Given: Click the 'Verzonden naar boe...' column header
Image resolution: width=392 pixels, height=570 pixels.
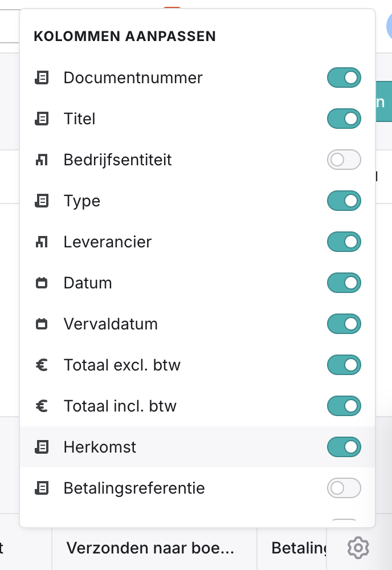Looking at the screenshot, I should [150, 548].
